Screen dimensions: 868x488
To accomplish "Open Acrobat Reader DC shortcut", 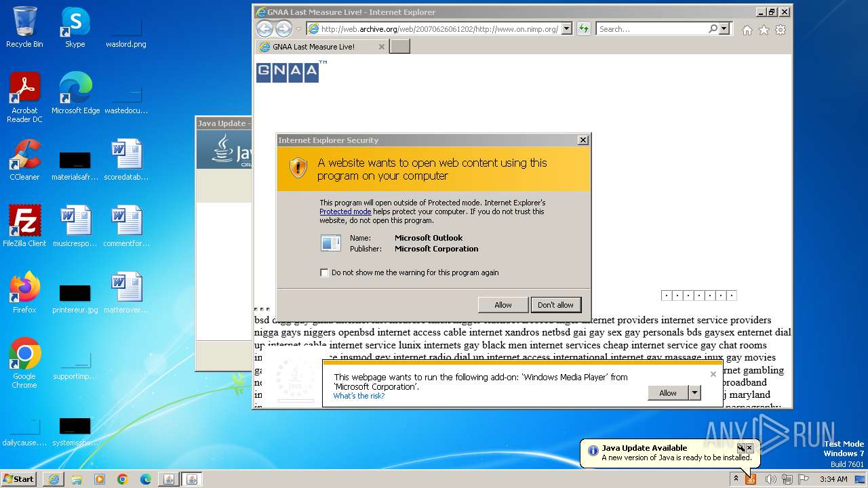I will (24, 98).
